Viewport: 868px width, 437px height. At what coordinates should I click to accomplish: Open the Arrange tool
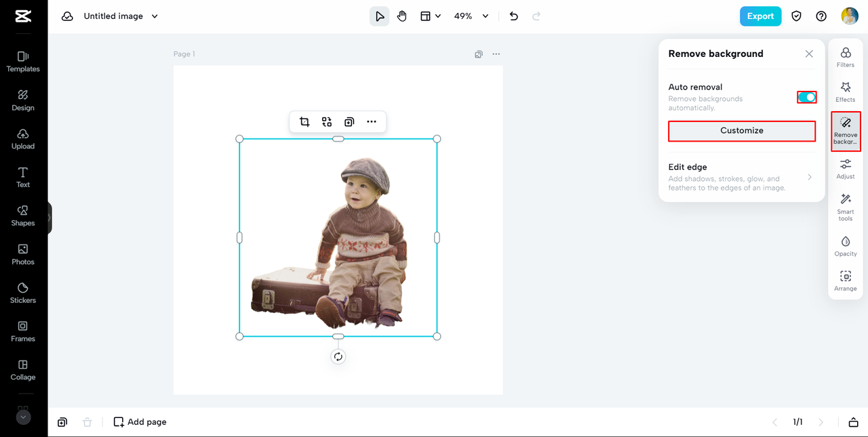846,280
